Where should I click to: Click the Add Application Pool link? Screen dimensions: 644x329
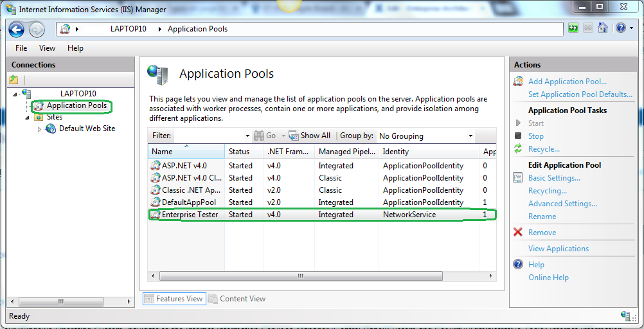(567, 82)
